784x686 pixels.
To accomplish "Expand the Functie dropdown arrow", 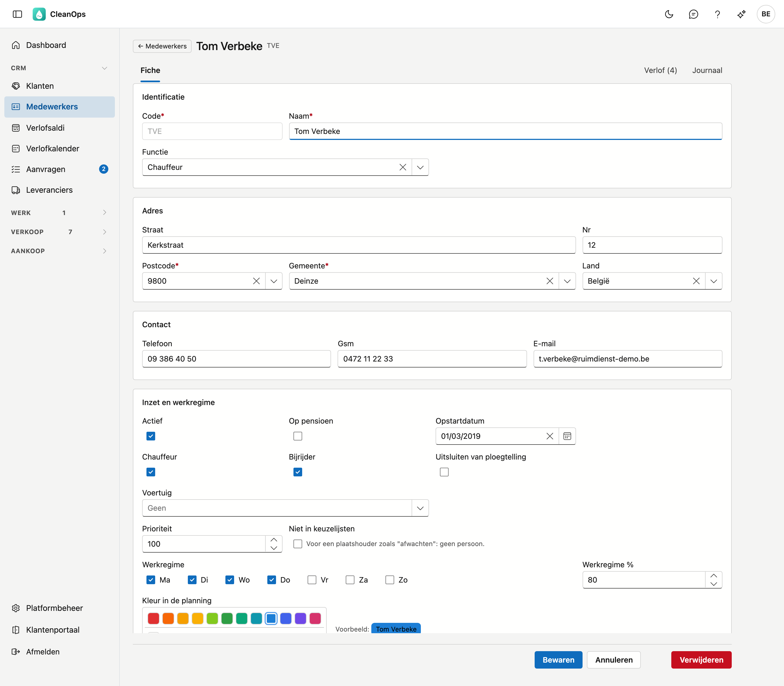I will point(420,167).
